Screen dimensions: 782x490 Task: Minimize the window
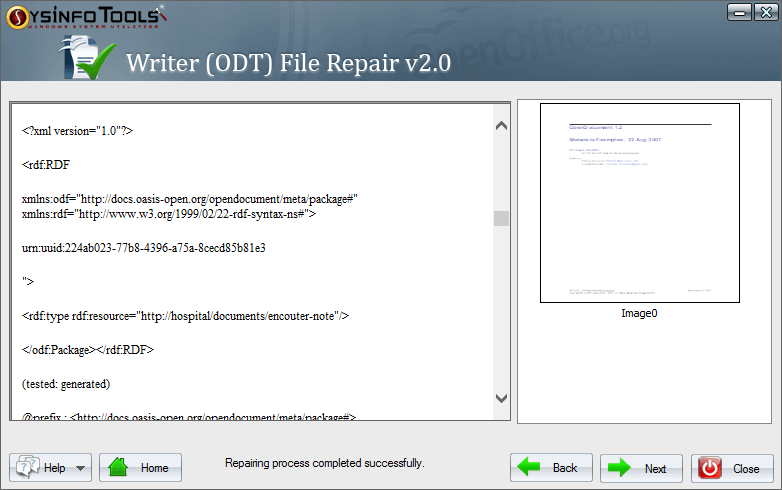[740, 12]
